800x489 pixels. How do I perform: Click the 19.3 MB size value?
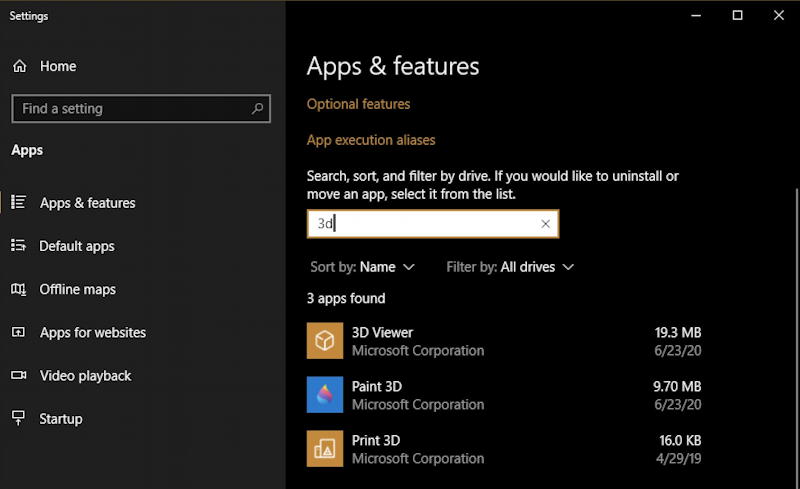[x=678, y=332]
